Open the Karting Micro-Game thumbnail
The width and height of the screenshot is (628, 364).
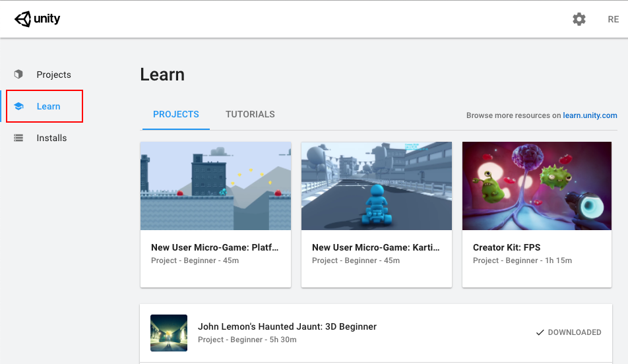pyautogui.click(x=377, y=186)
